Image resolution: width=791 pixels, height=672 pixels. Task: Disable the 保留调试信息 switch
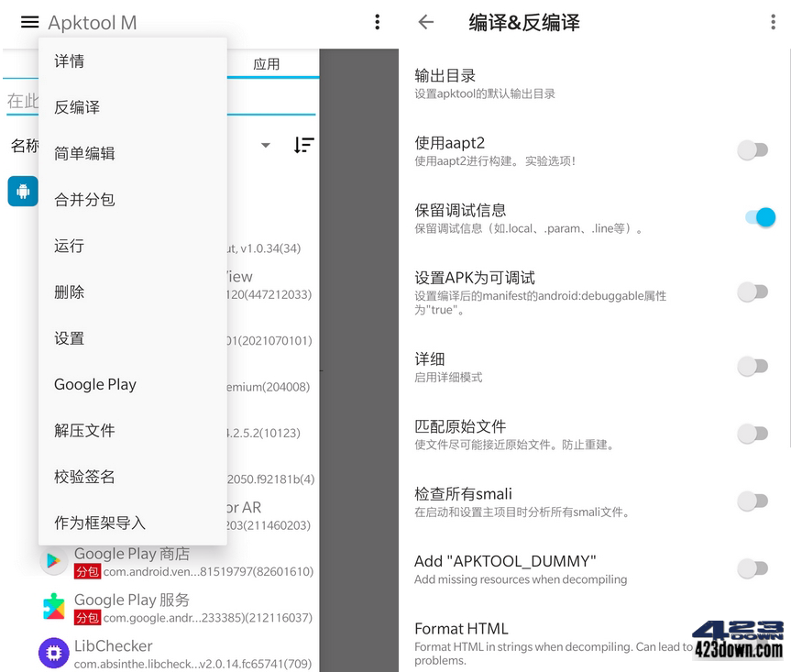(x=758, y=217)
